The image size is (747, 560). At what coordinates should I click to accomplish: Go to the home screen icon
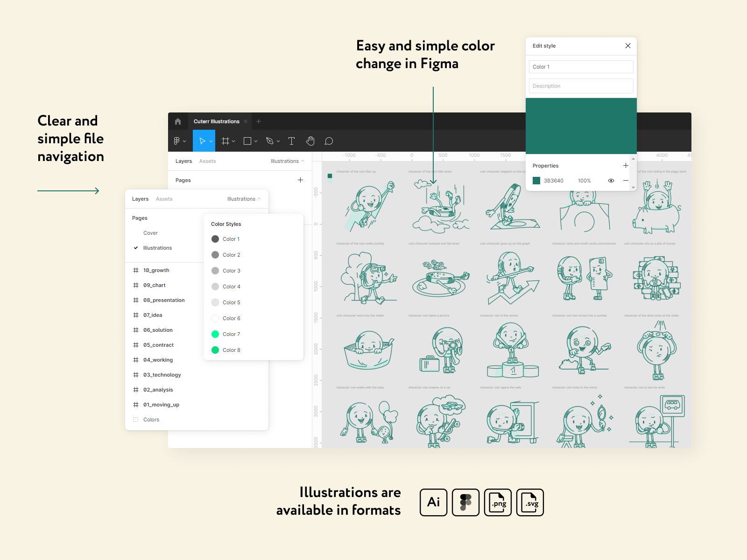click(178, 121)
